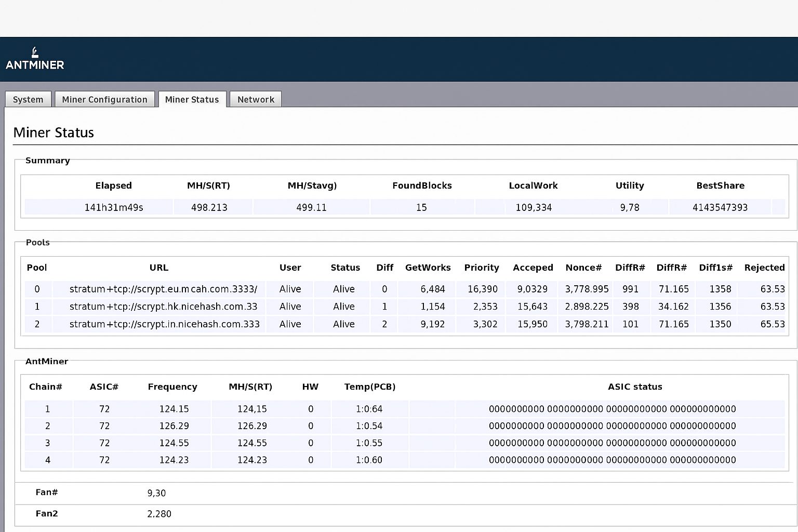Click the Rejected column header
The height and width of the screenshot is (532, 798).
point(764,268)
